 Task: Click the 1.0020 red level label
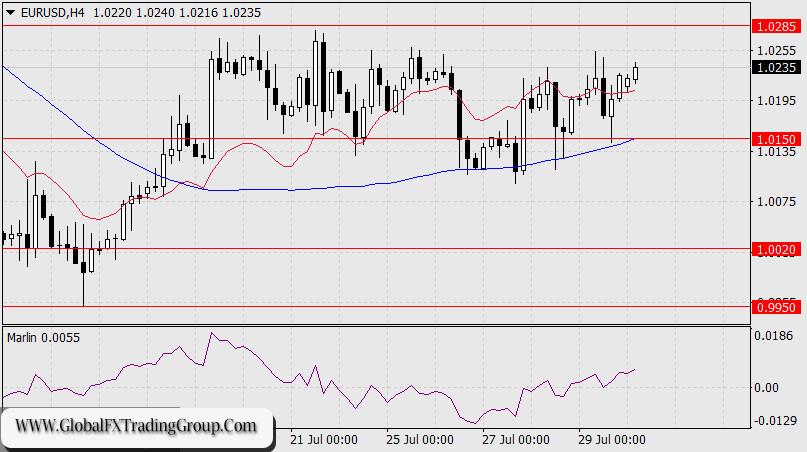point(776,250)
